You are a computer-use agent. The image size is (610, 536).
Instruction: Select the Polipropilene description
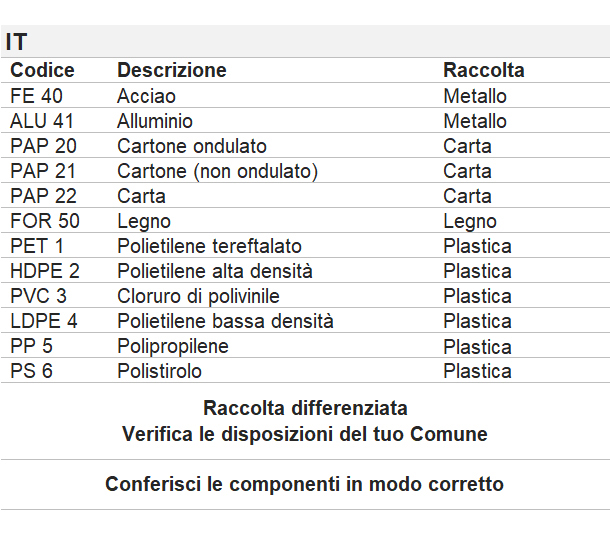(x=173, y=346)
